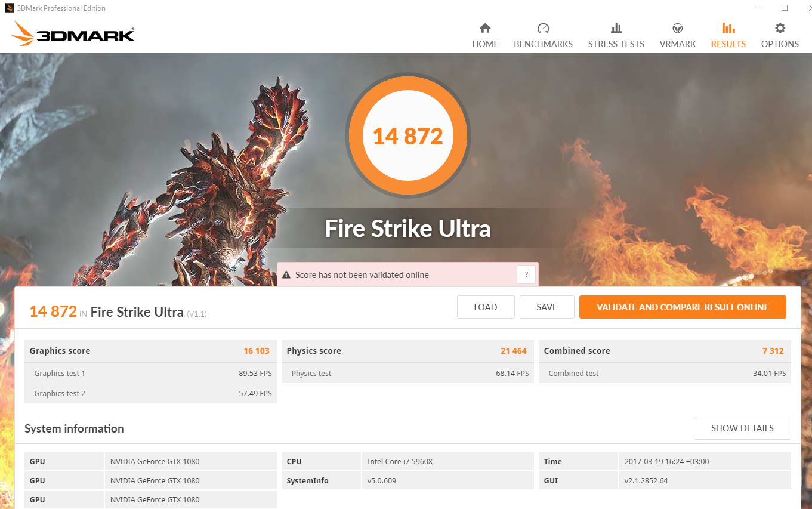This screenshot has width=812, height=509.
Task: Click the GUI version v2.1.2852 64
Action: (x=646, y=480)
